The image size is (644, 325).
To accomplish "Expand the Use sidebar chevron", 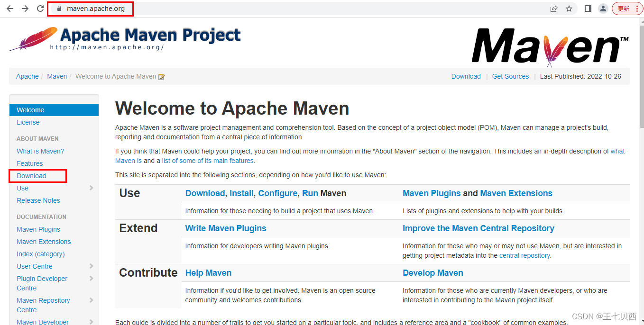I will click(91, 188).
